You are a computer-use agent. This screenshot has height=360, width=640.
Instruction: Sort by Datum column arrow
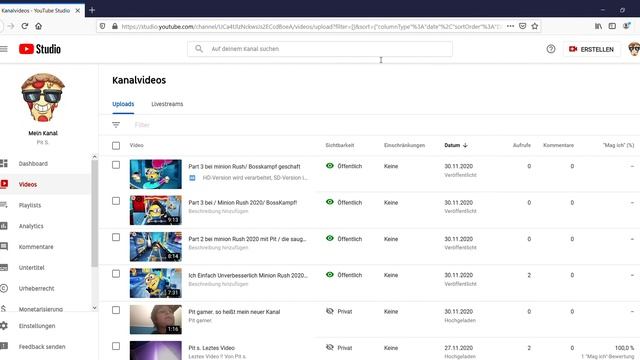coord(465,145)
